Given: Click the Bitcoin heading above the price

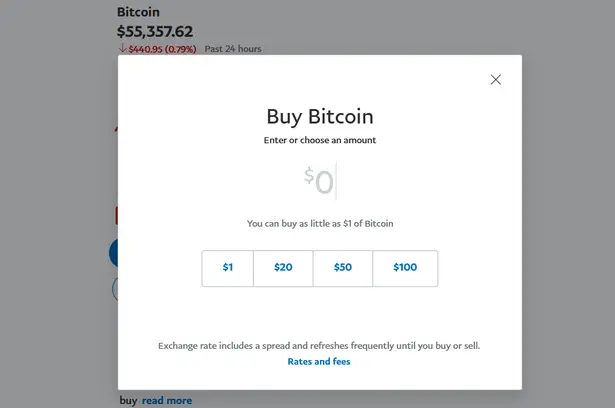Looking at the screenshot, I should tap(138, 12).
